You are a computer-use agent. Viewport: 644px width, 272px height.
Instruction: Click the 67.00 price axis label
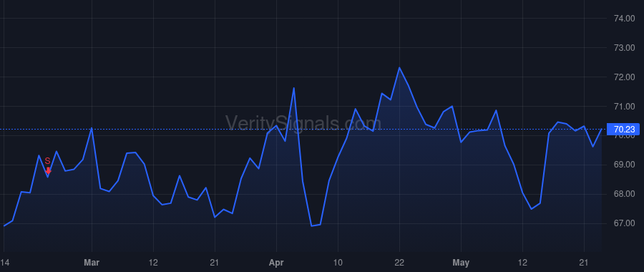tap(624, 223)
